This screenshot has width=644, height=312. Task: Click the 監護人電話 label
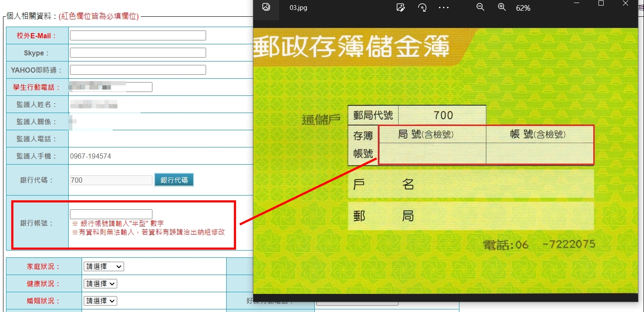point(37,139)
